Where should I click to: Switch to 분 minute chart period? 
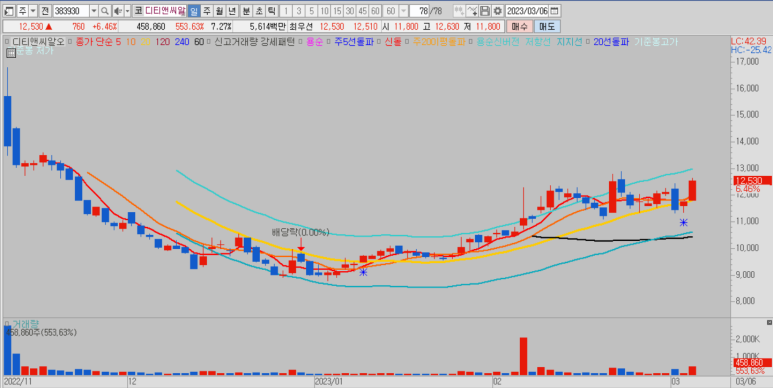click(x=246, y=11)
